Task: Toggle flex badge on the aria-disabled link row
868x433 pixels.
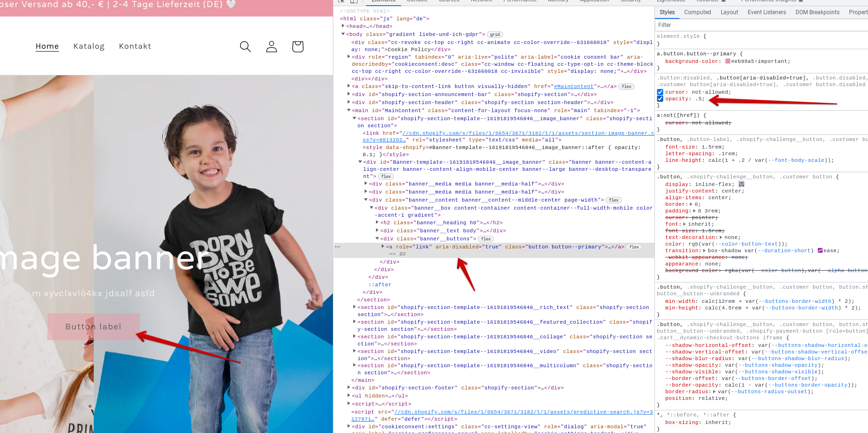Action: pos(634,247)
